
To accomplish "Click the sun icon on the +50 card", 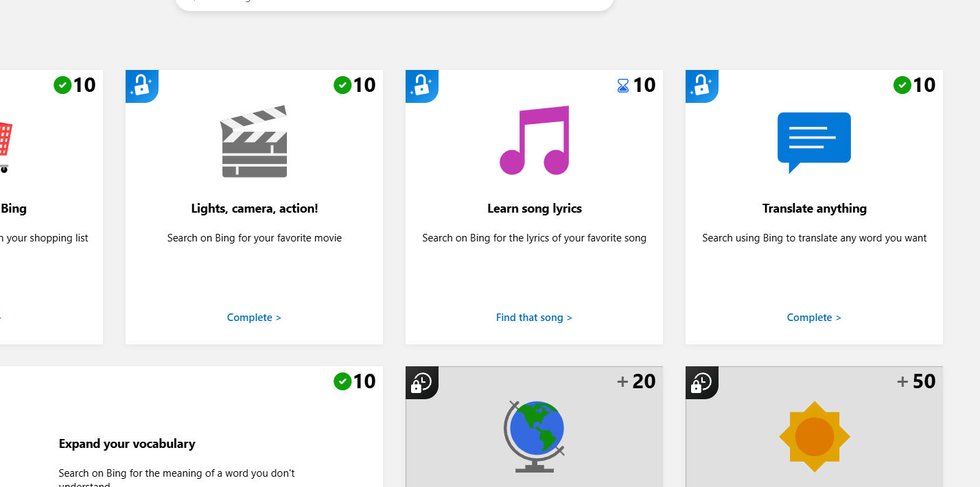I will click(x=814, y=436).
